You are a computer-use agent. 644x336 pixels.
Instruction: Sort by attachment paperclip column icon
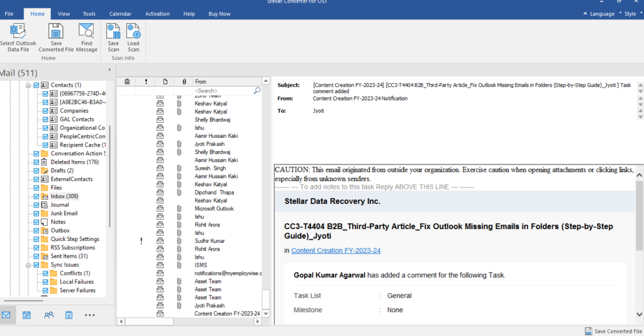pyautogui.click(x=184, y=82)
